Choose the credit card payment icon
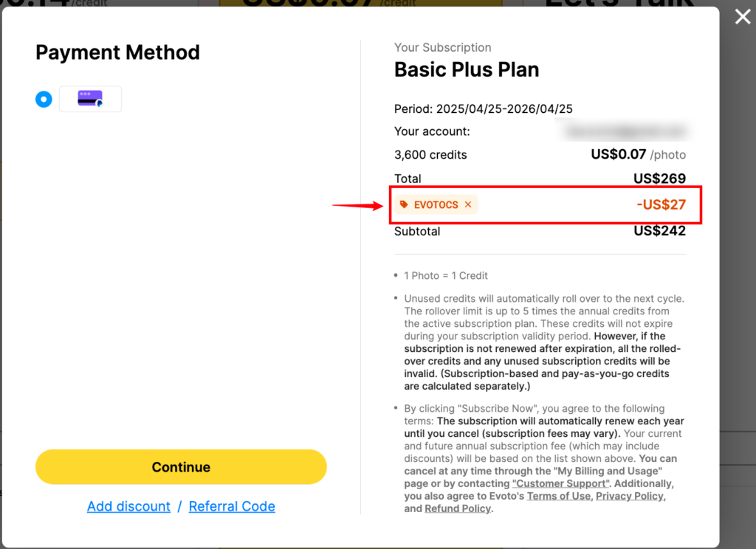756x549 pixels. (x=90, y=99)
